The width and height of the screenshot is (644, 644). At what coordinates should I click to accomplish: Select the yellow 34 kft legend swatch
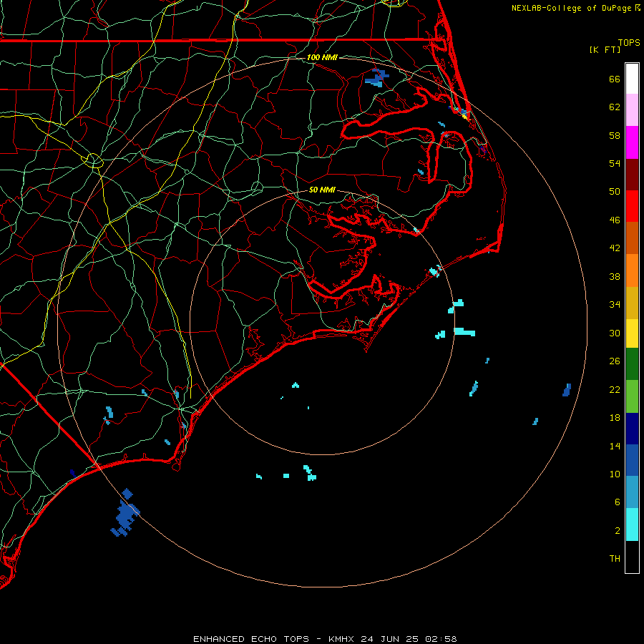(x=632, y=333)
